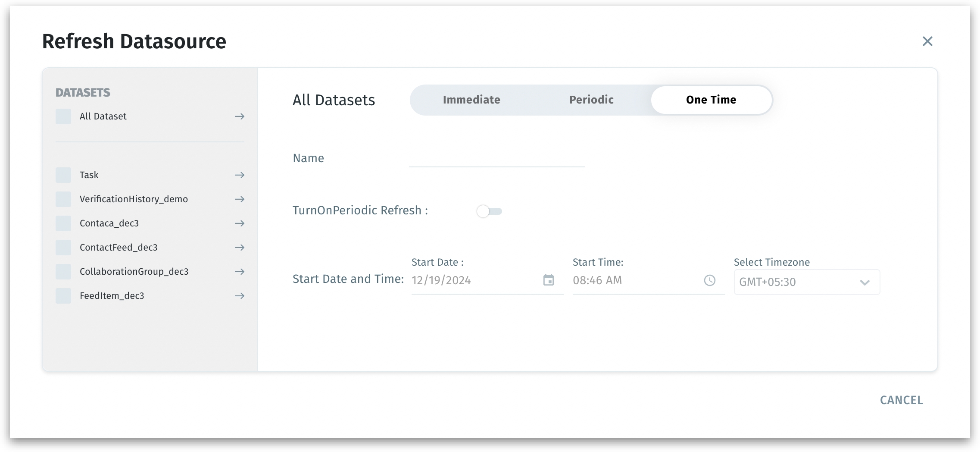Click the Name input field
Viewport: 980px width, 452px height.
click(496, 158)
